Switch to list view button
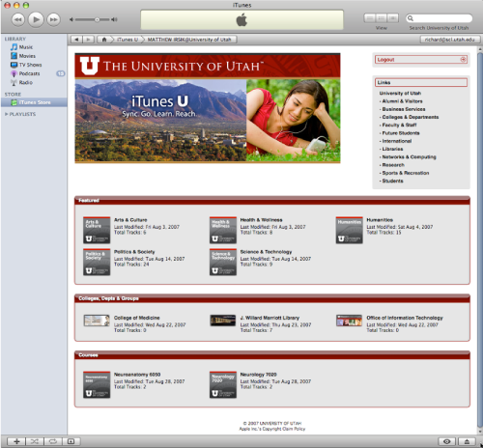 (x=370, y=18)
